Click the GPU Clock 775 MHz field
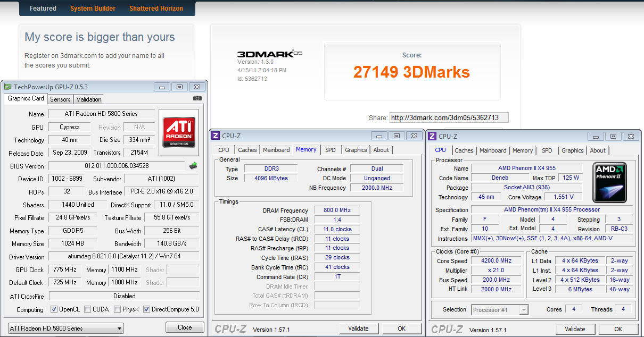The width and height of the screenshot is (644, 337). click(64, 269)
